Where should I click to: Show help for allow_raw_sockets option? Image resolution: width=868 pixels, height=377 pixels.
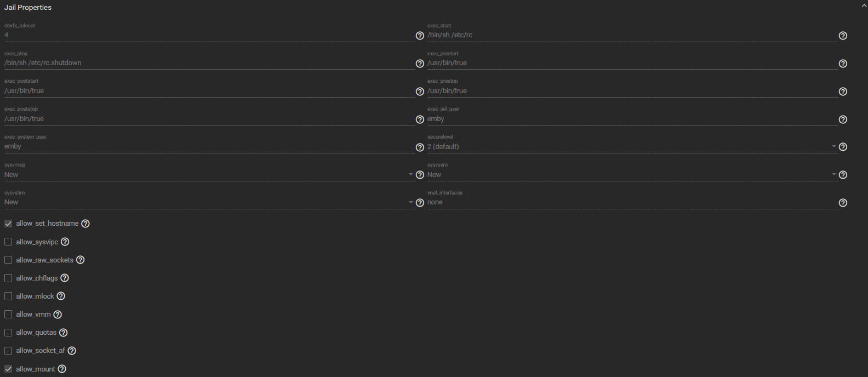(x=81, y=260)
